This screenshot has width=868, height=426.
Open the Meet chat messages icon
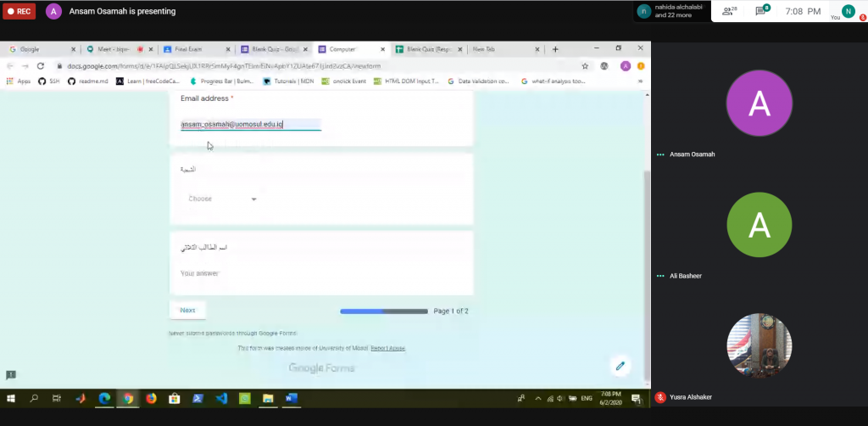pyautogui.click(x=761, y=11)
